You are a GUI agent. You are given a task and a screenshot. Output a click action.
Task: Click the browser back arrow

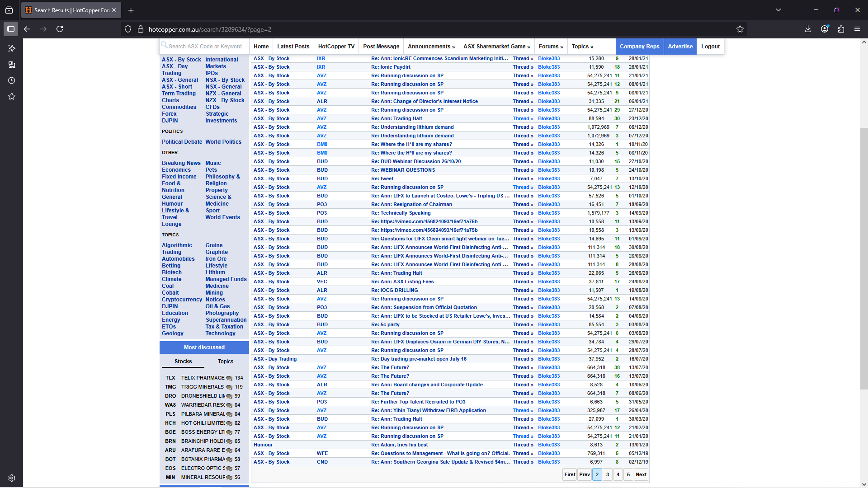pos(27,29)
